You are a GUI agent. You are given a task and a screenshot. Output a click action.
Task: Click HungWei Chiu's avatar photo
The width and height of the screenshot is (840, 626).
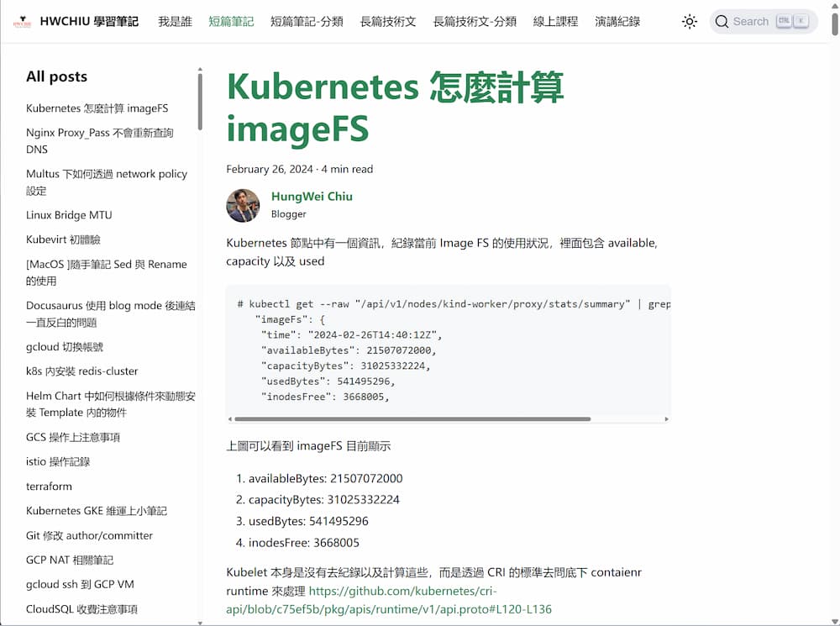pyautogui.click(x=243, y=206)
